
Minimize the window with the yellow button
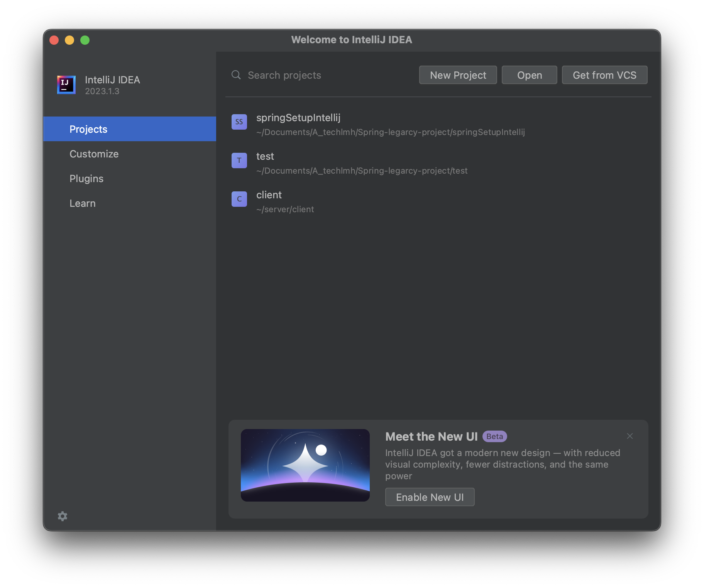pos(69,40)
